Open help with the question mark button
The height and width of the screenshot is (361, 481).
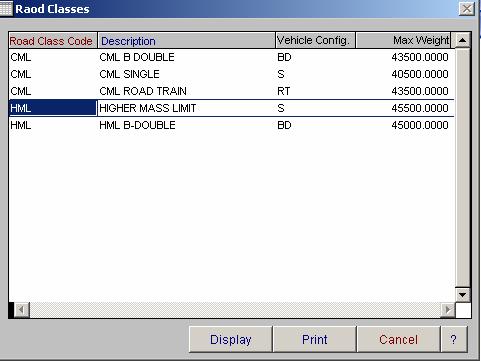click(x=454, y=339)
